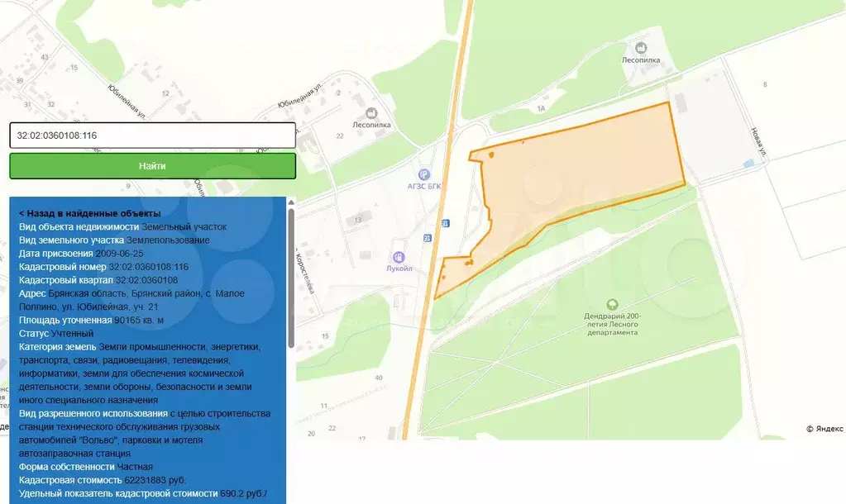Select building number 13 on the map

point(358,220)
